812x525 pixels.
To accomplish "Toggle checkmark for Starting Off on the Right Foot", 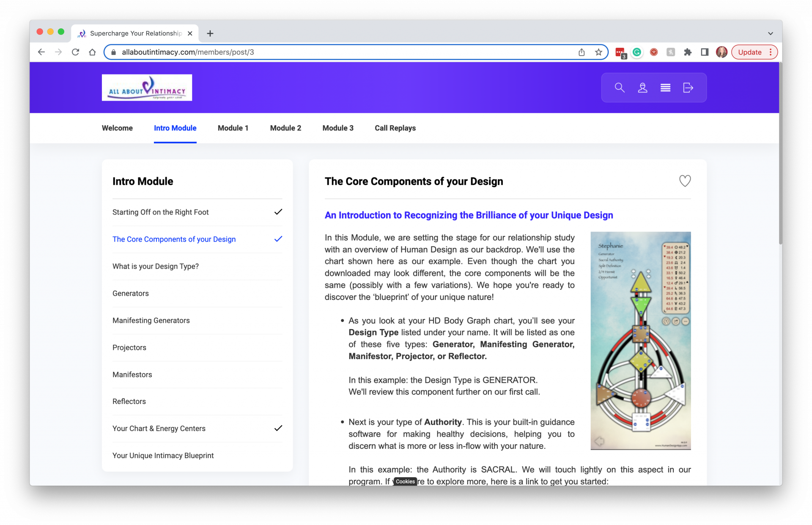I will tap(278, 212).
